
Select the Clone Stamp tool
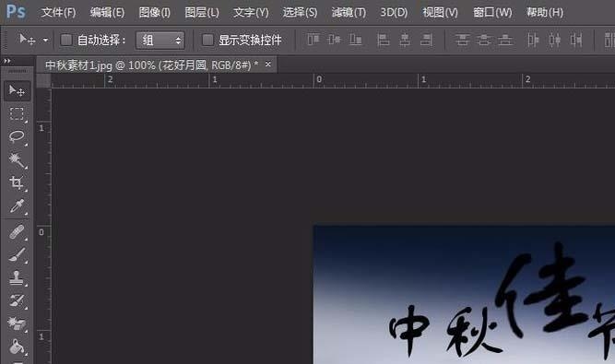click(17, 277)
